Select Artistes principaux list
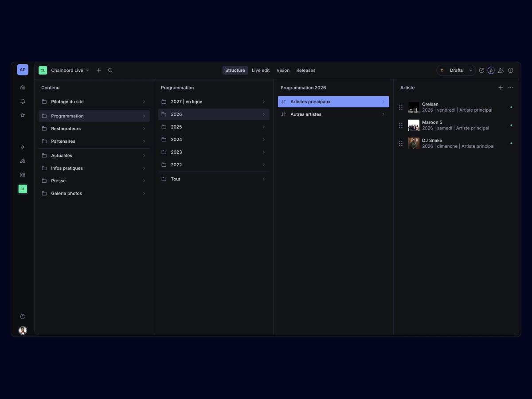The width and height of the screenshot is (532, 399). pos(333,102)
